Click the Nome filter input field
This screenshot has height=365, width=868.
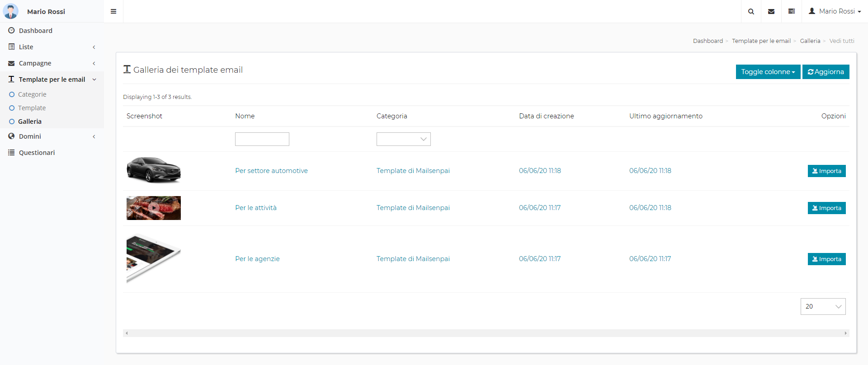(262, 139)
